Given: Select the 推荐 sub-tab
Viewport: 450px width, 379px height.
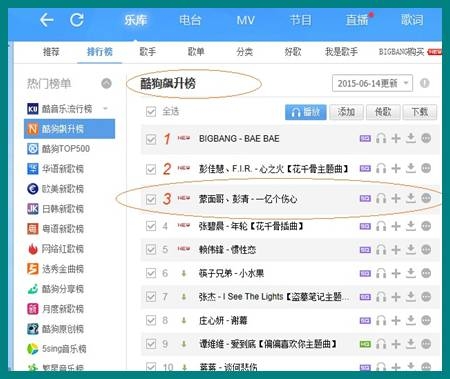Looking at the screenshot, I should click(51, 52).
